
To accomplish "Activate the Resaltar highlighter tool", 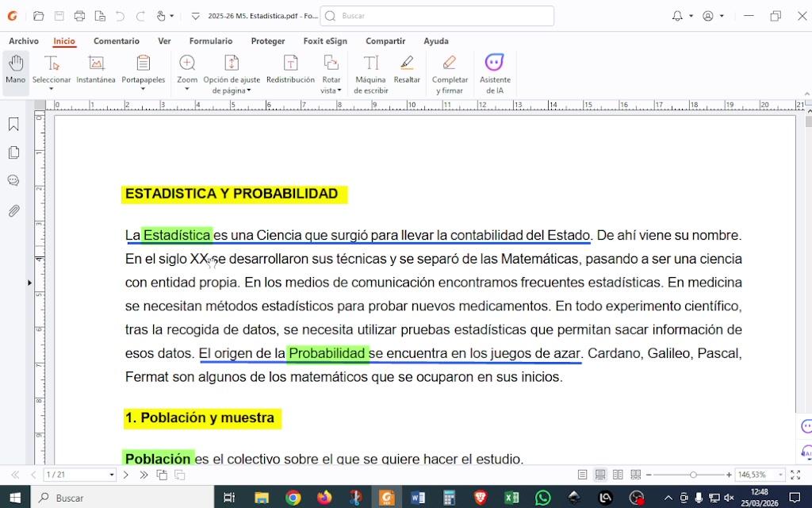I will click(x=407, y=70).
